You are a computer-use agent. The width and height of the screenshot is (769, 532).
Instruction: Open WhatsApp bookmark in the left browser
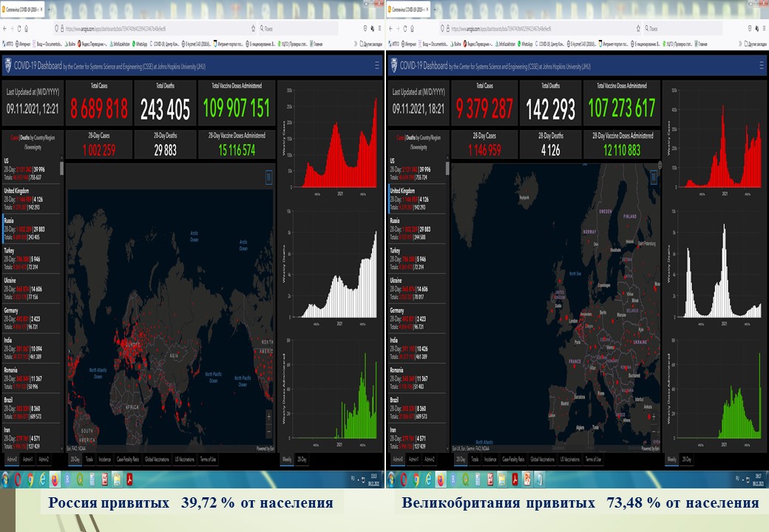139,44
